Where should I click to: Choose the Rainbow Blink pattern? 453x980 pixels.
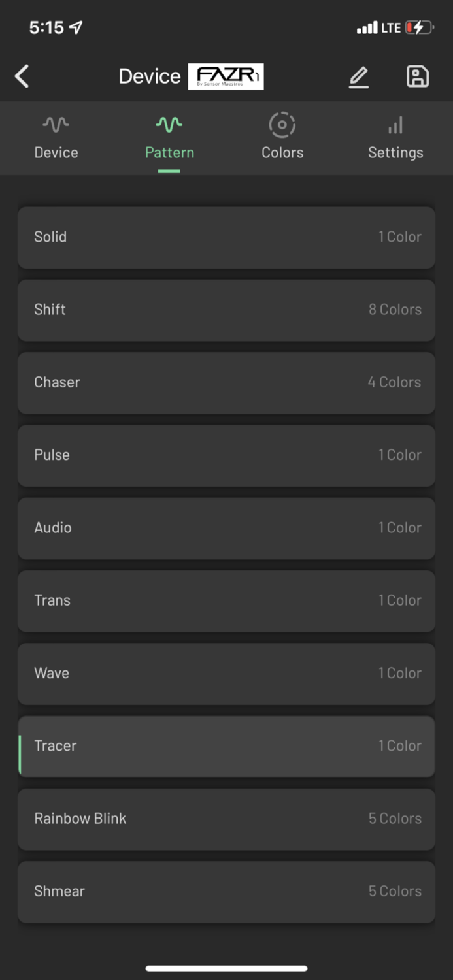click(x=226, y=819)
